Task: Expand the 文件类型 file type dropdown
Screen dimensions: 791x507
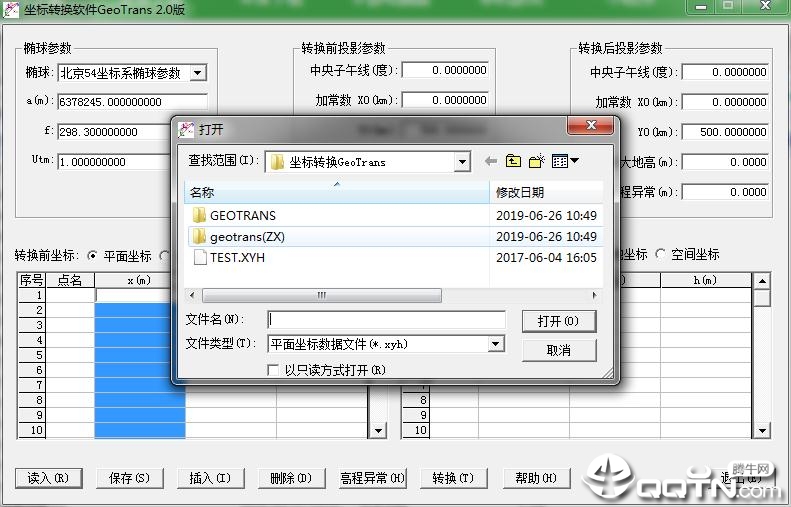Action: pos(495,344)
